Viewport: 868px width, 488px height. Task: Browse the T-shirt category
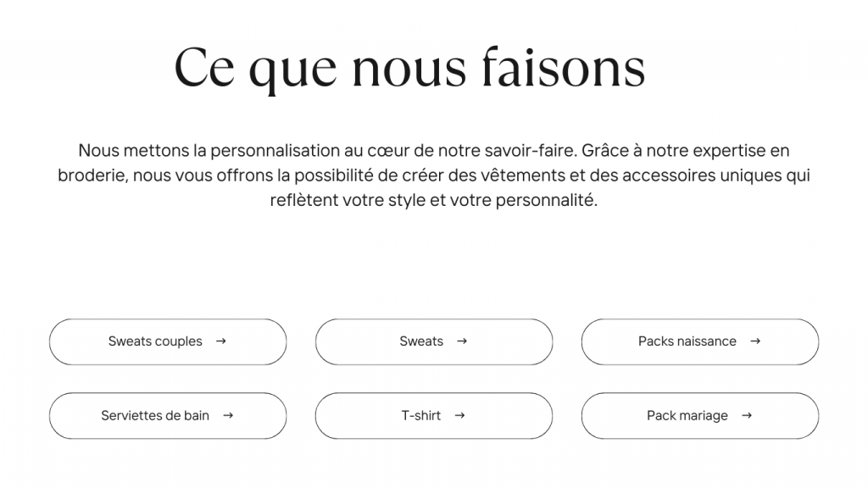421,416
